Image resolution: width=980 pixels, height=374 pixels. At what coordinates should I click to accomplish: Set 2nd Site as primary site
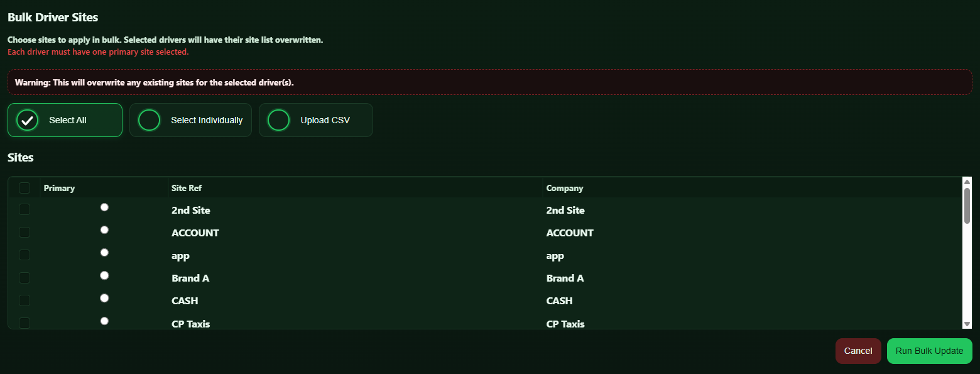(104, 207)
